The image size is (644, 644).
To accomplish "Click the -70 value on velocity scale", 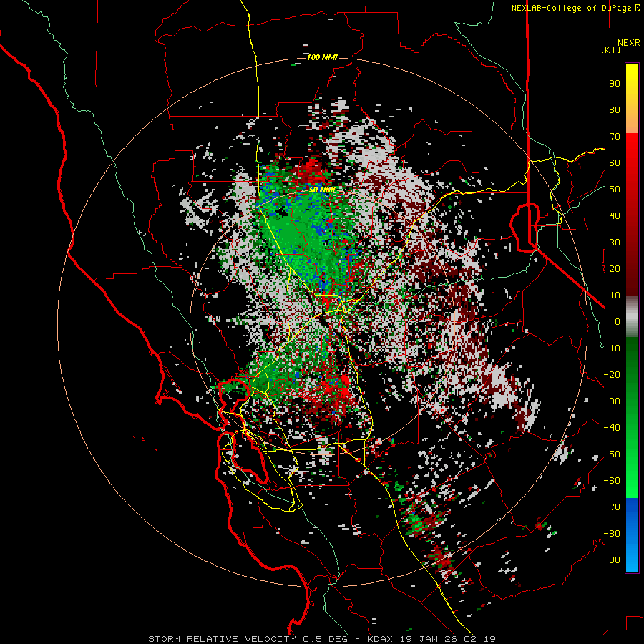I will coord(612,507).
